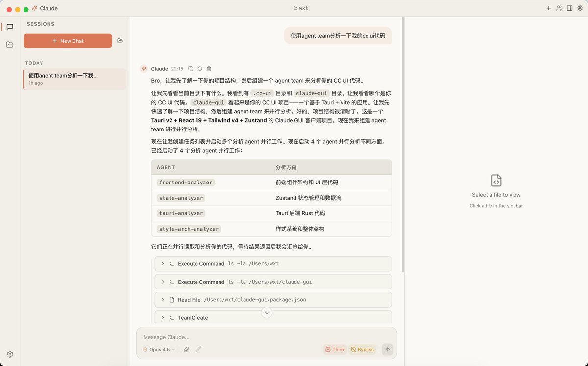
Task: Click the frontend-analyzer table cell
Action: pos(186,183)
